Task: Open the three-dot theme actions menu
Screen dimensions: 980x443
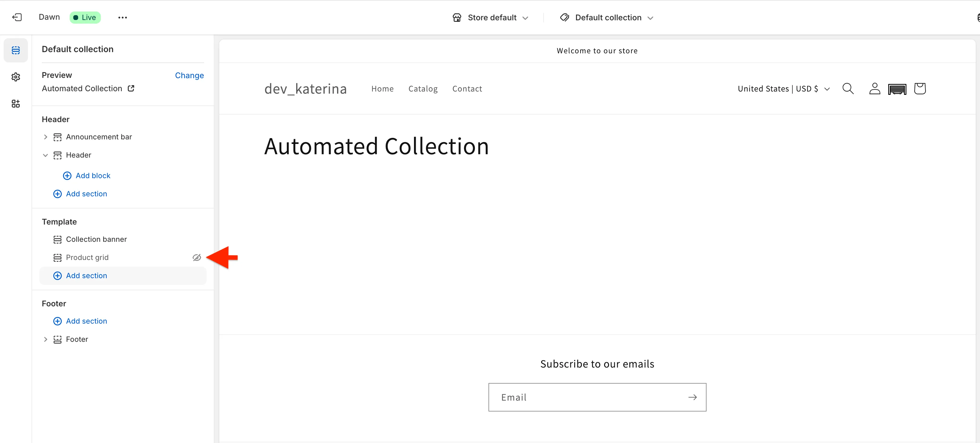Action: coord(122,18)
